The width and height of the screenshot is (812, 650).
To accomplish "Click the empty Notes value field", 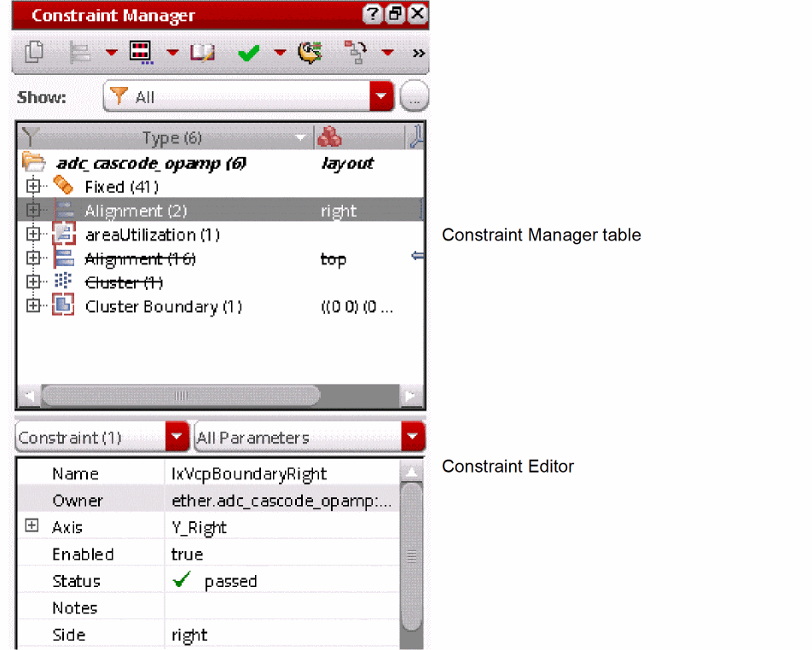I will point(282,608).
